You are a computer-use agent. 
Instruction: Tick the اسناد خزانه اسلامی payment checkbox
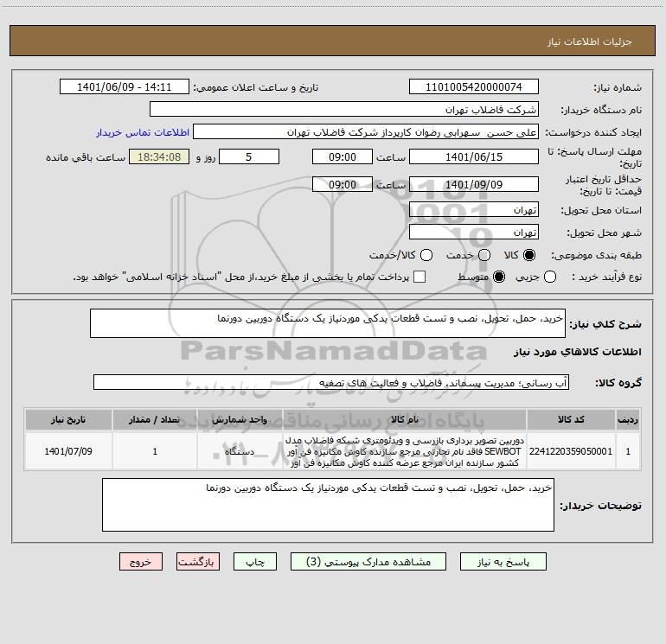pos(419,277)
